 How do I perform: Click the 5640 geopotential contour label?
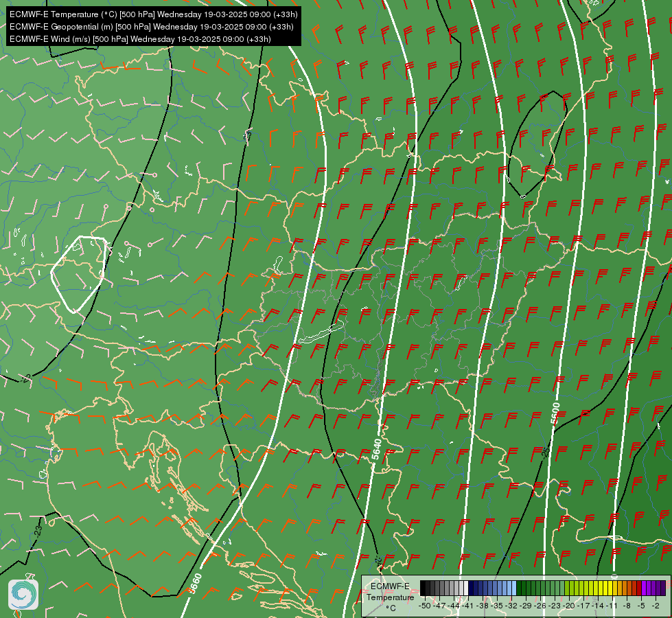click(376, 449)
